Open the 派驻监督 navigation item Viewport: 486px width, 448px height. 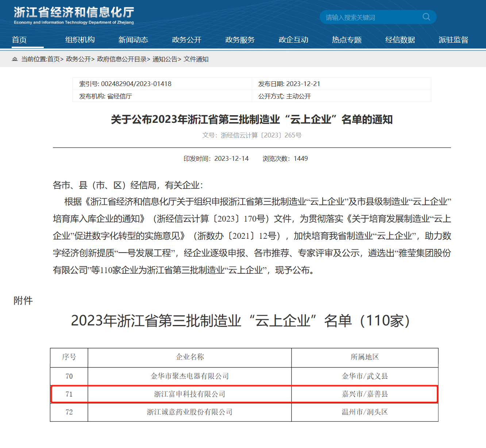tap(453, 40)
